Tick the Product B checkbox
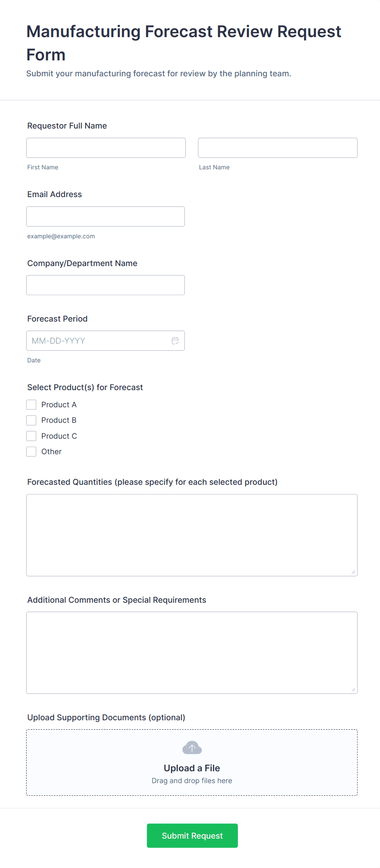 coord(31,420)
